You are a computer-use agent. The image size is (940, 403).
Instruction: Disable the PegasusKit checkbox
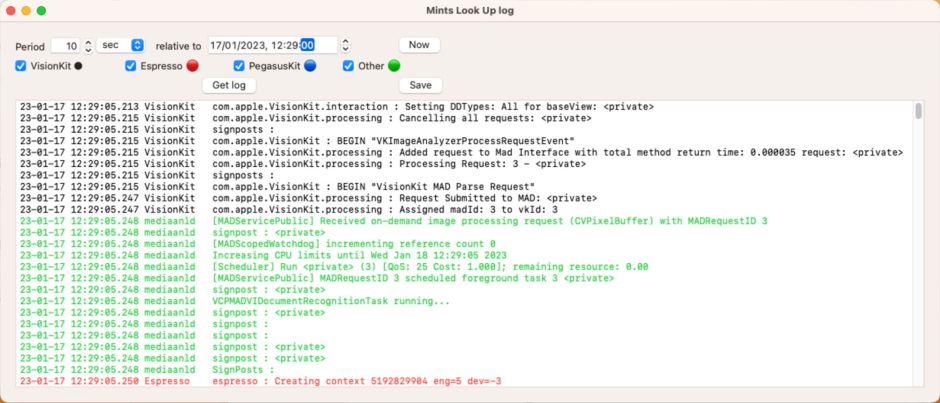coord(239,66)
